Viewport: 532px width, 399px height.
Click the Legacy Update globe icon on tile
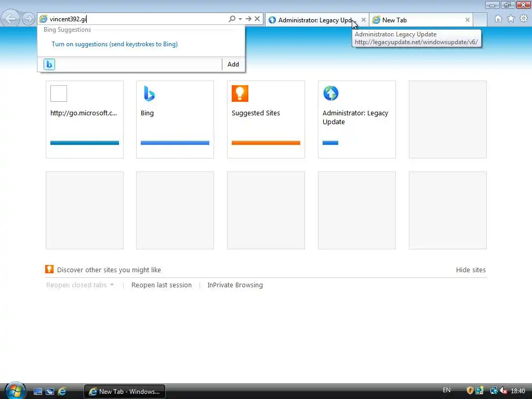[331, 94]
